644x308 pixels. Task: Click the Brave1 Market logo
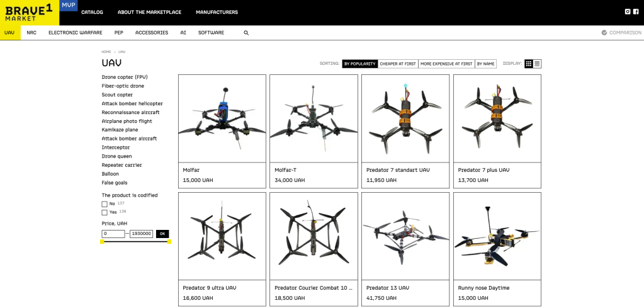29,12
